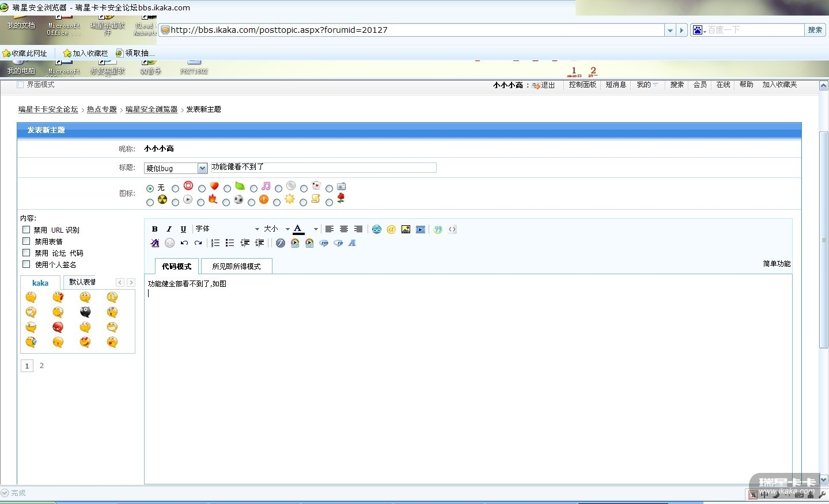Viewport: 829px width, 504px height.
Task: Click the 简单功能 link
Action: 777,264
